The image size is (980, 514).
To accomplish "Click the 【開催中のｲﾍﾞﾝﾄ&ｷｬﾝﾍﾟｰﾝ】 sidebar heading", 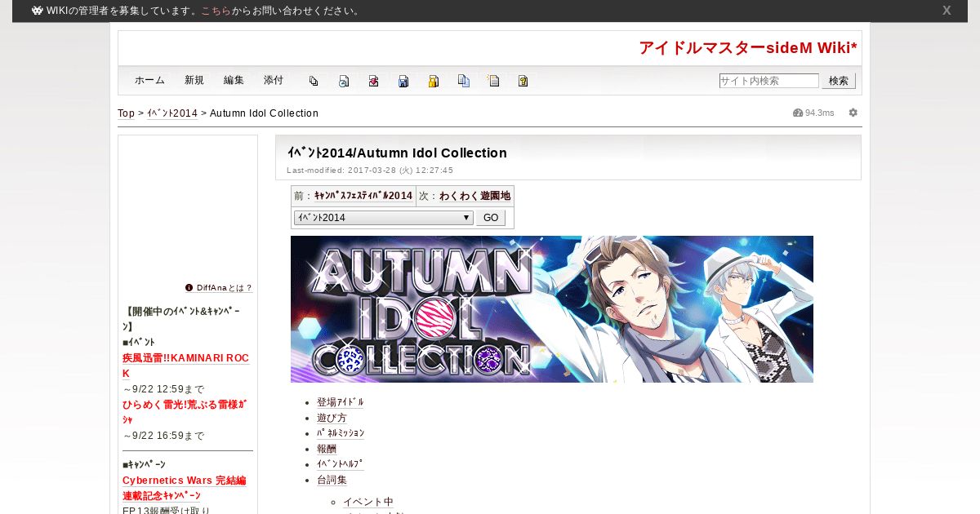I will 181,319.
